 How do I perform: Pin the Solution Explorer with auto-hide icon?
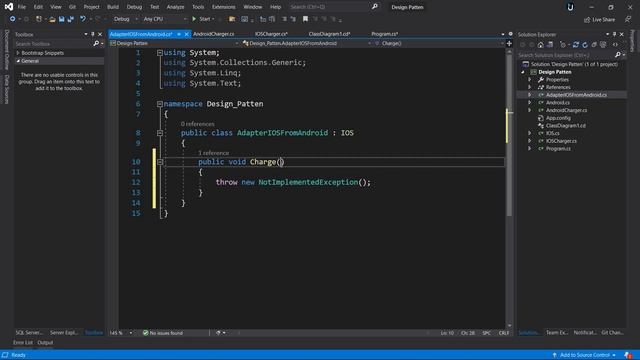pos(614,34)
